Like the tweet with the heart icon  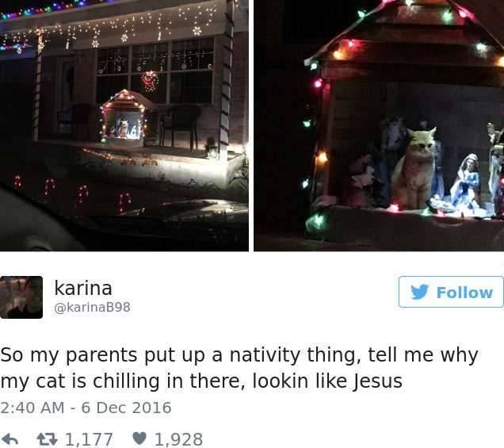(139, 438)
